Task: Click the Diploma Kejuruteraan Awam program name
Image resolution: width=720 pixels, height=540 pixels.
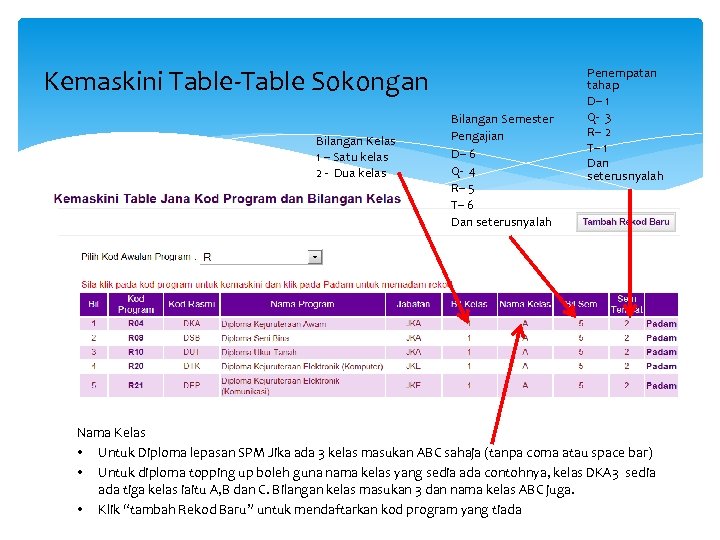Action: coord(274,324)
